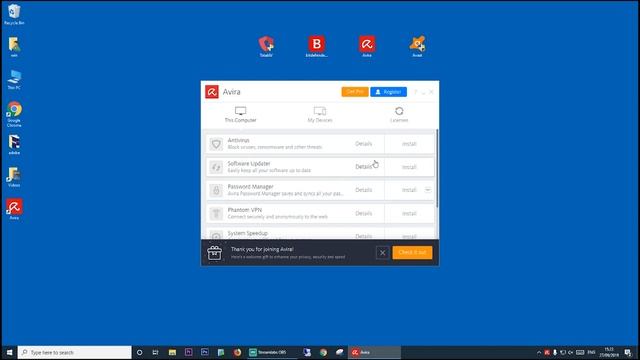The height and width of the screenshot is (360, 640).
Task: Switch to the This Computer tab
Action: (240, 115)
